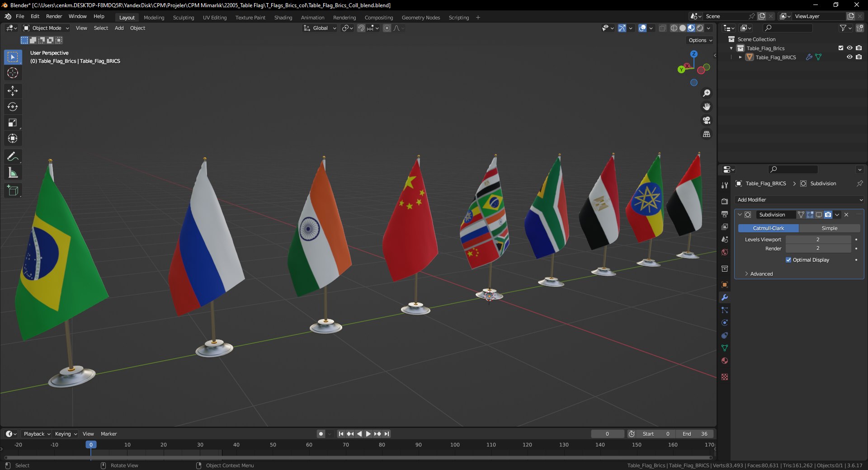This screenshot has height=470, width=868.
Task: Hide Table_Flag_Brics collection in viewport
Action: [x=850, y=48]
